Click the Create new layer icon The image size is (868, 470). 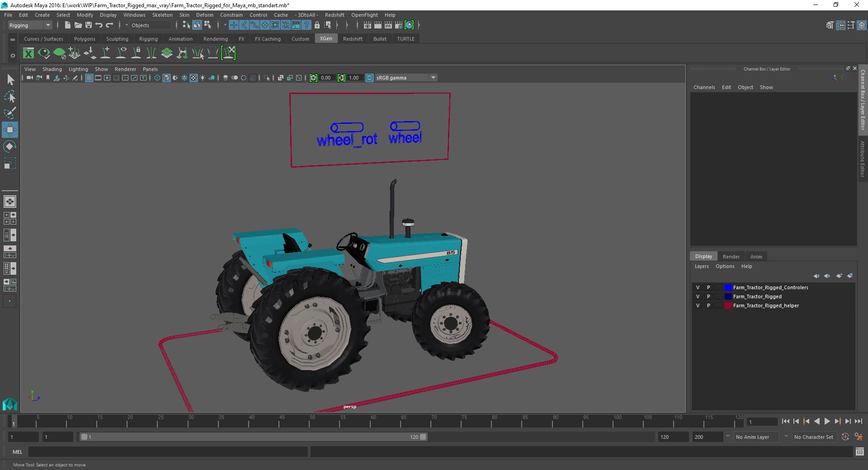pyautogui.click(x=840, y=276)
